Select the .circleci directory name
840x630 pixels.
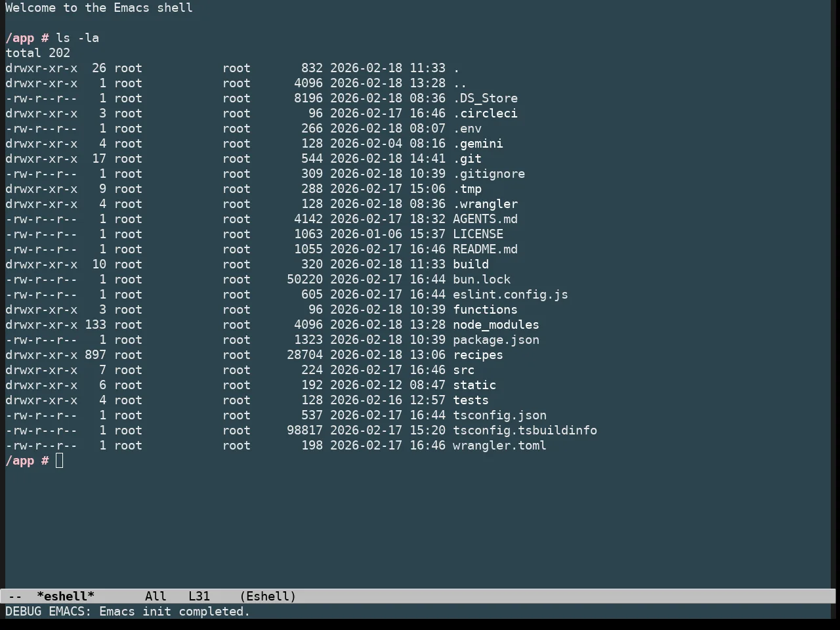click(485, 114)
